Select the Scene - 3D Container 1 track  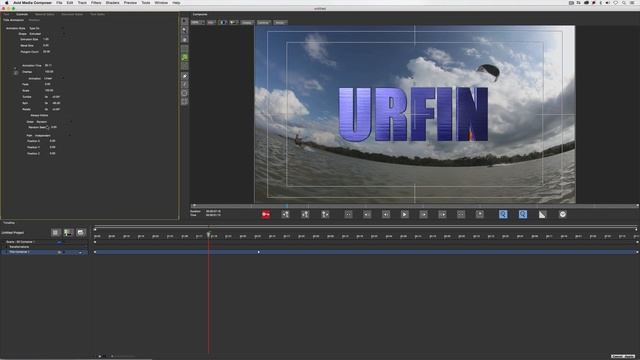coord(20,242)
